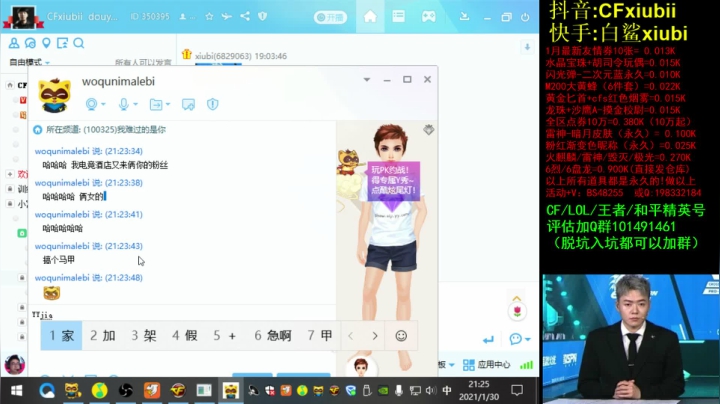The height and width of the screenshot is (404, 720).
Task: Click the search magnifier icon in the channel's left toolbar
Action: pyautogui.click(x=79, y=43)
